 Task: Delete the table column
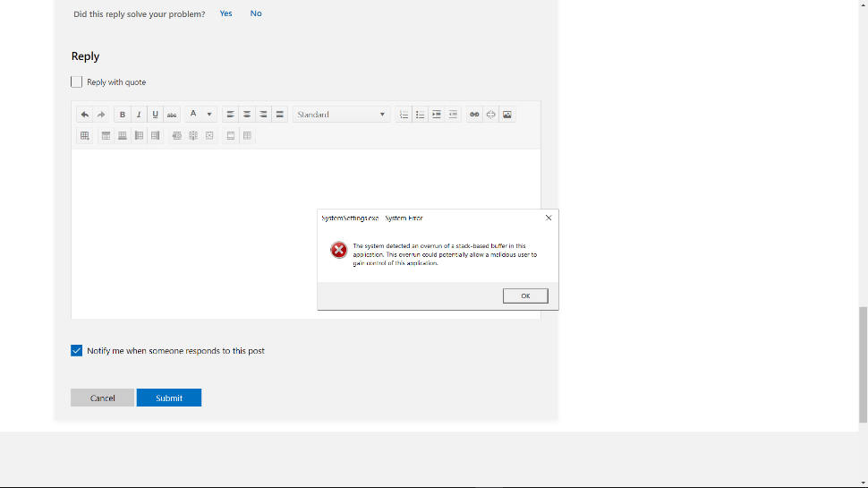[193, 136]
